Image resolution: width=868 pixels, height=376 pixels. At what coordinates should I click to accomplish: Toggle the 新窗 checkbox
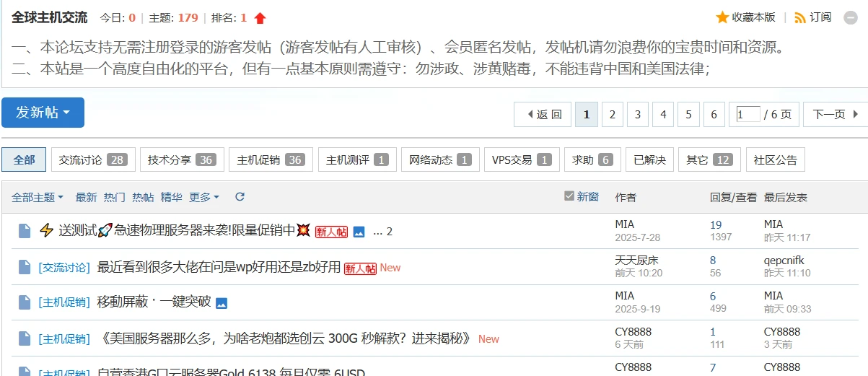click(569, 196)
